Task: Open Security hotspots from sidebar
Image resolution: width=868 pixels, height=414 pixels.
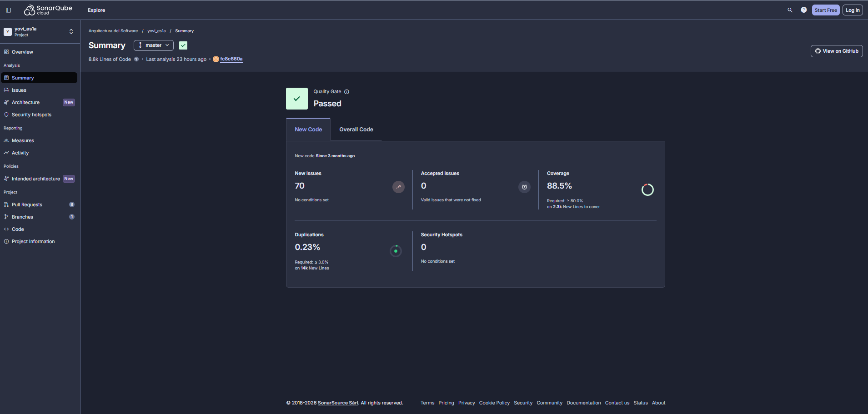Action: tap(31, 115)
